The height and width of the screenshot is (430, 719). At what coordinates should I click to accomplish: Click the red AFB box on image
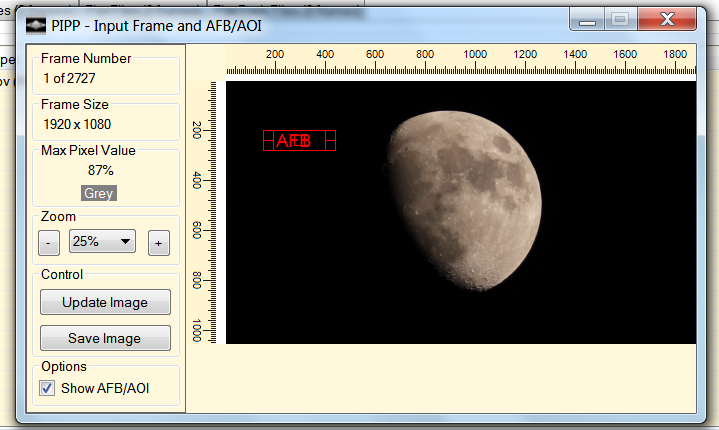(x=299, y=141)
